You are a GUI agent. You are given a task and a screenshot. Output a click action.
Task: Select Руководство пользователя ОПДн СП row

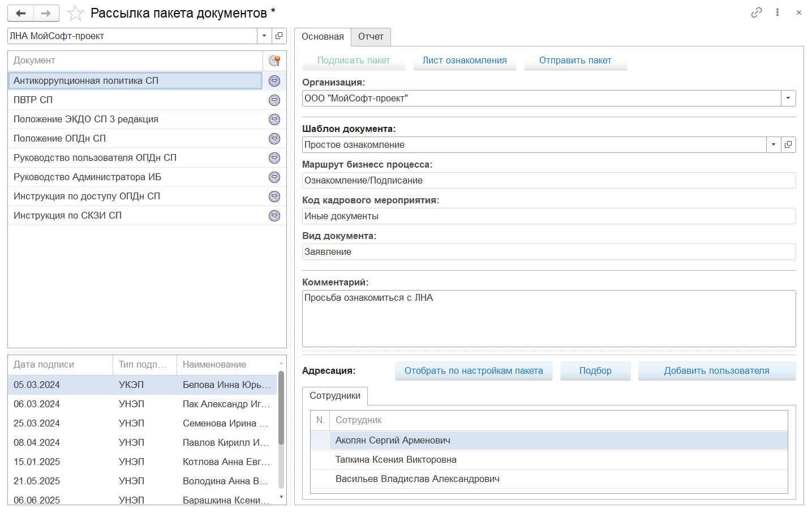135,158
